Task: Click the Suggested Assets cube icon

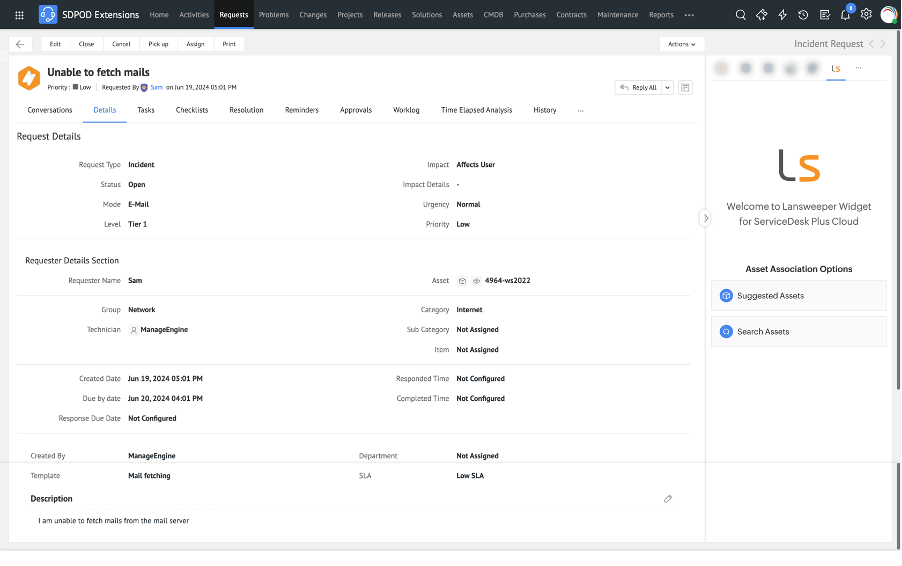Action: point(726,296)
